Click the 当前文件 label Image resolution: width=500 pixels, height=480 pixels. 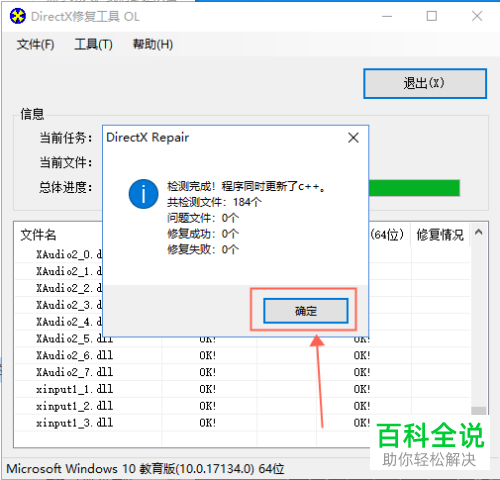click(66, 163)
